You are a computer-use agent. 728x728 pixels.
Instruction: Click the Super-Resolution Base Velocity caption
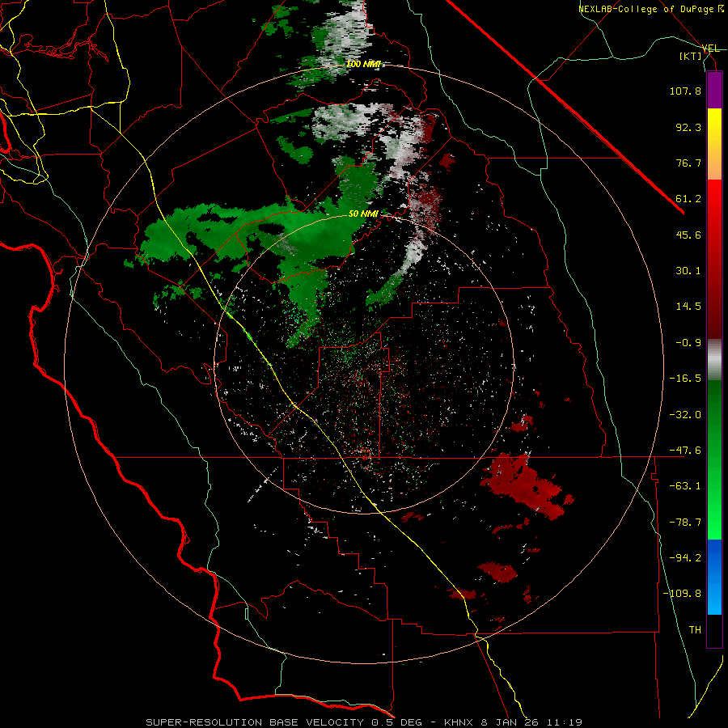coord(364,722)
